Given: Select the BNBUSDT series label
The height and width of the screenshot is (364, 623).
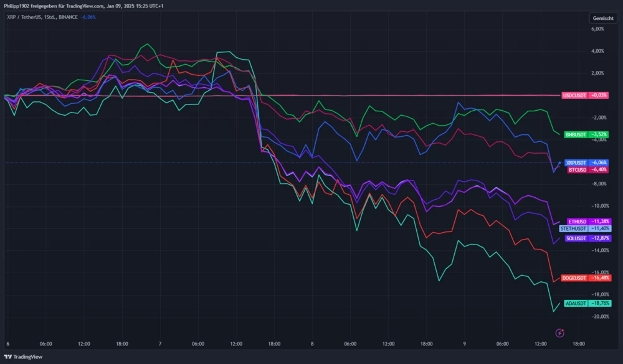Looking at the screenshot, I should tap(586, 134).
